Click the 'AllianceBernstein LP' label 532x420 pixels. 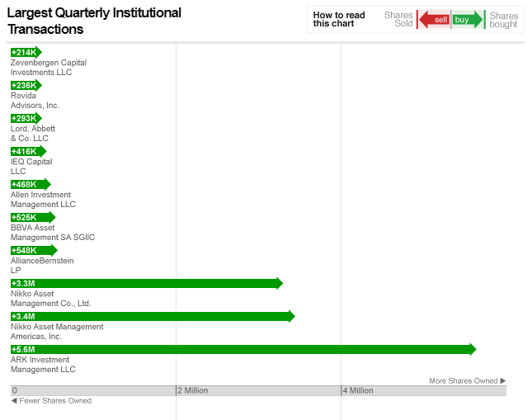(42, 265)
